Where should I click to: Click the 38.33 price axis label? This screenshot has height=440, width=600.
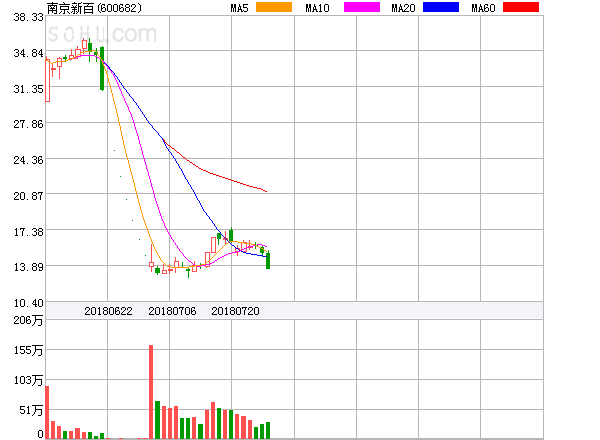[x=28, y=17]
